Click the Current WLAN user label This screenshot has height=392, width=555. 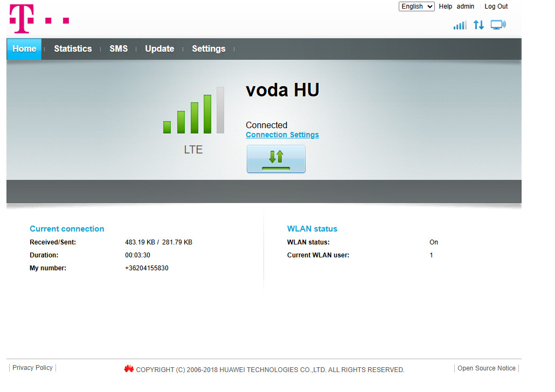318,255
